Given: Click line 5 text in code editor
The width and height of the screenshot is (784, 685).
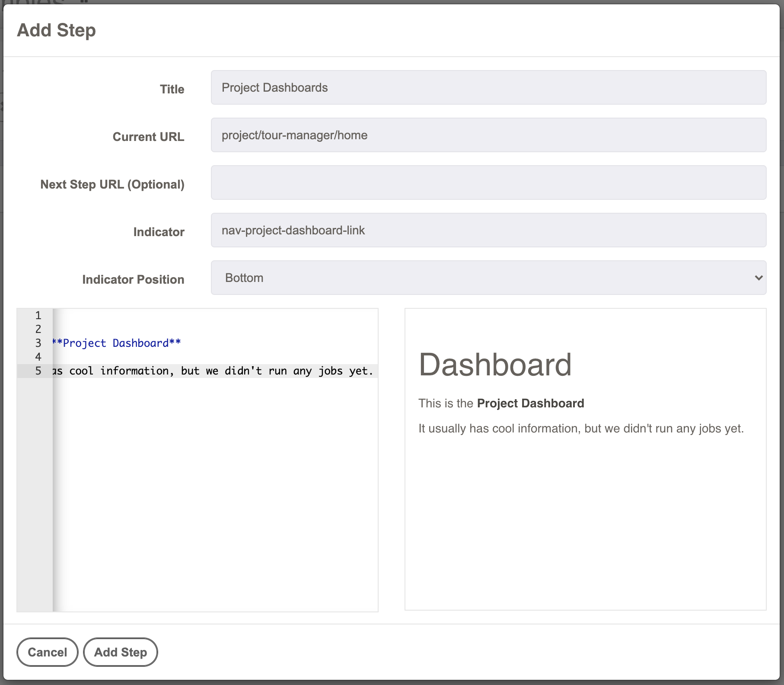Looking at the screenshot, I should pos(213,371).
